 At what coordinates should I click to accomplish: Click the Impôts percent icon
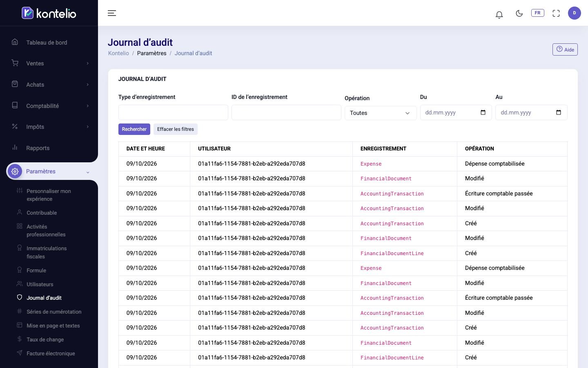click(x=15, y=127)
